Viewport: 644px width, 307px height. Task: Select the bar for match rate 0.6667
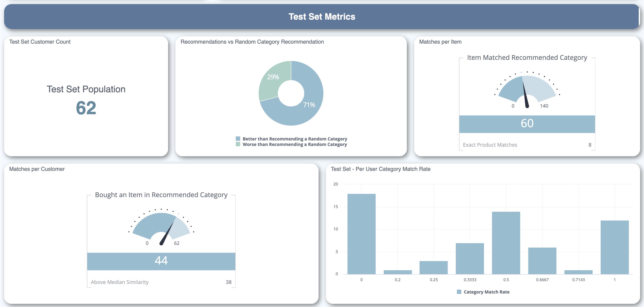pos(542,261)
